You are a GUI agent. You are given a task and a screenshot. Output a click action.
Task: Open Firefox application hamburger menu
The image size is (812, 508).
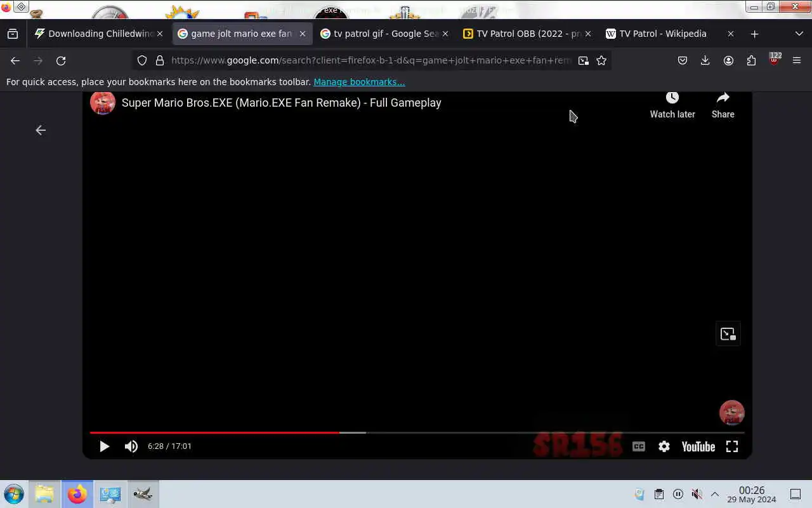(x=797, y=60)
